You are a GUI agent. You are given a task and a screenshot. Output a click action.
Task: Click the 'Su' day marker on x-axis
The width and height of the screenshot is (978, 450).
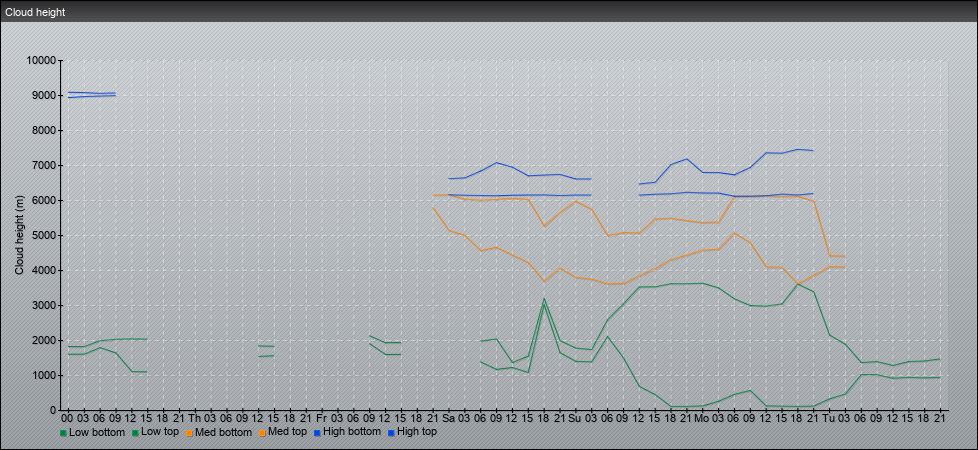tap(575, 418)
